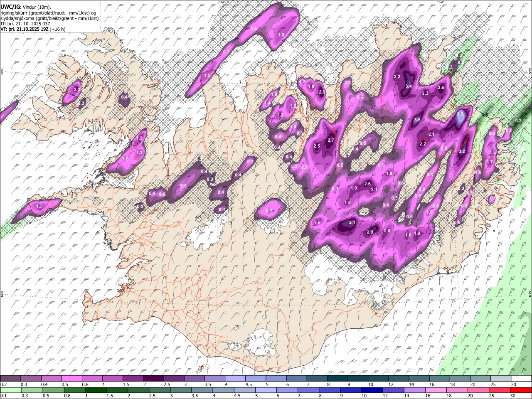Viewport: 532px width, 399px height.
Task: Click the 1.3 value in the northern offshore band
Action: point(281,34)
